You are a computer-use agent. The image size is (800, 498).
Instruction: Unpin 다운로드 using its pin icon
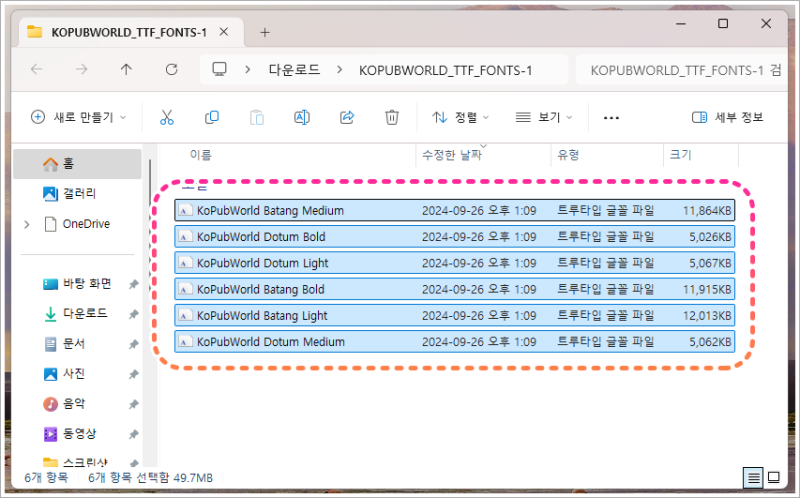tap(134, 314)
